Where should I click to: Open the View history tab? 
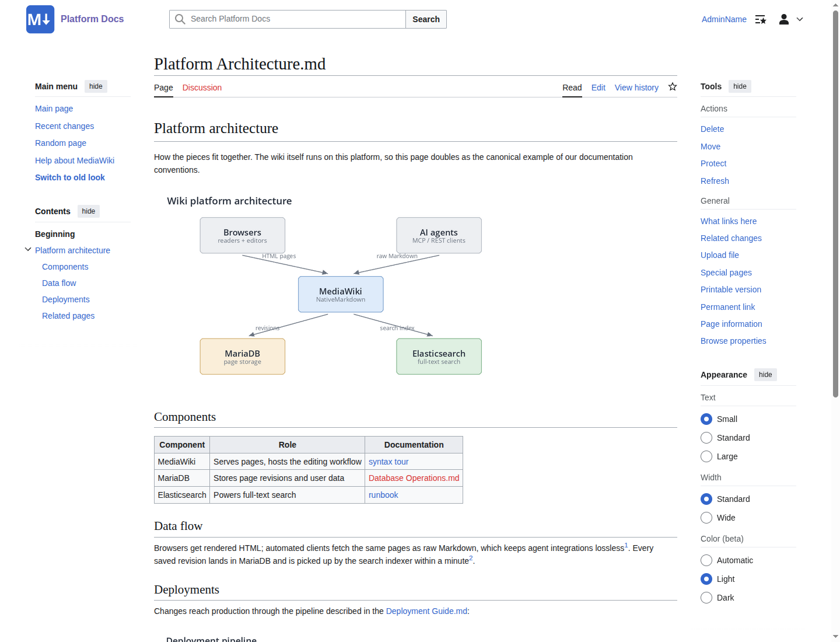[x=636, y=88]
